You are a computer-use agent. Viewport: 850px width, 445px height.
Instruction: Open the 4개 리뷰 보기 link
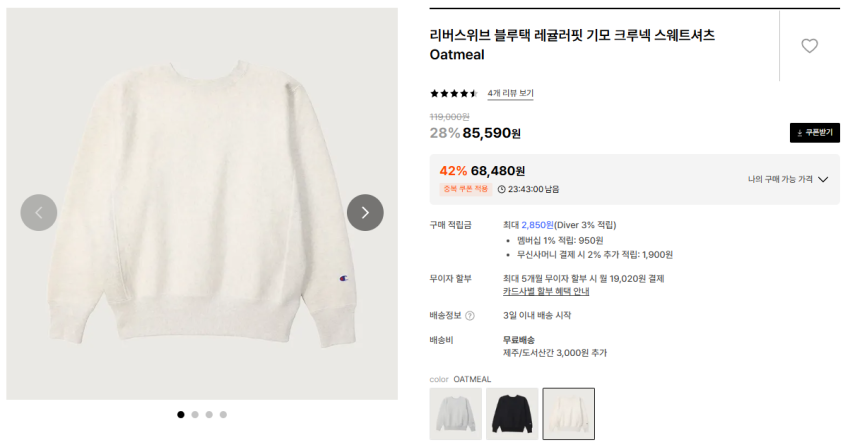(510, 94)
